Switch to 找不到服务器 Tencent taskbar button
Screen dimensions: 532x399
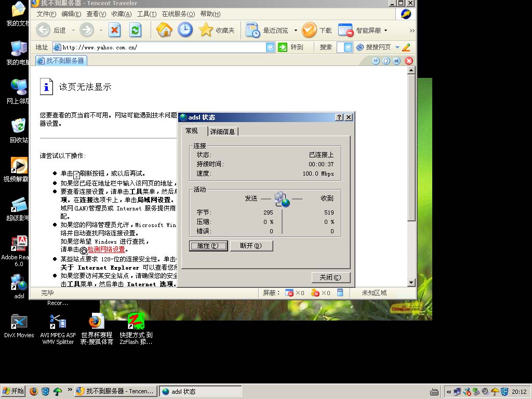[x=116, y=392]
